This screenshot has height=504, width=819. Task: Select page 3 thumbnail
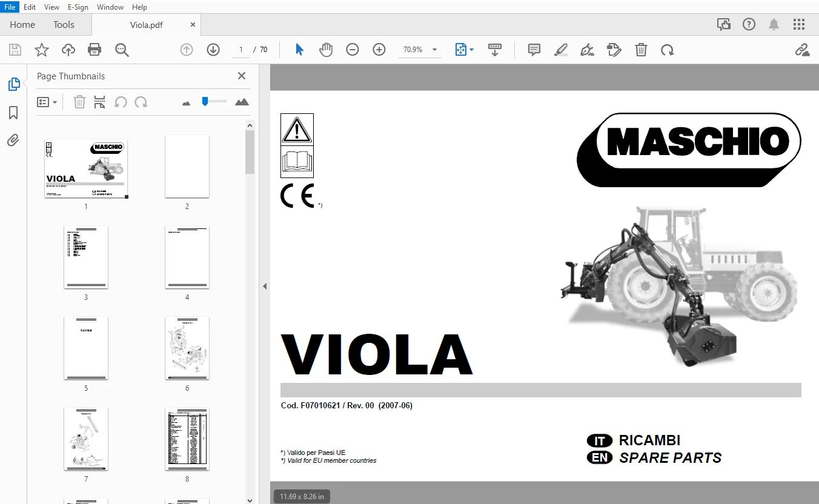pyautogui.click(x=86, y=257)
